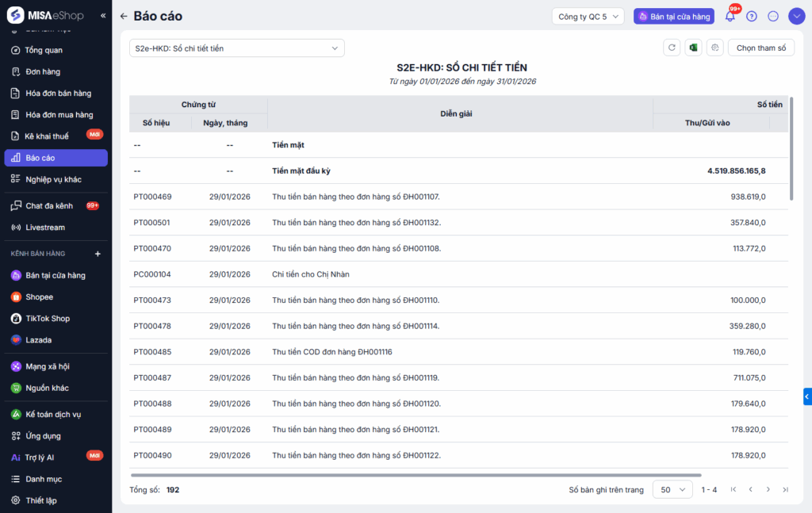Change records per page from 50

(x=672, y=490)
